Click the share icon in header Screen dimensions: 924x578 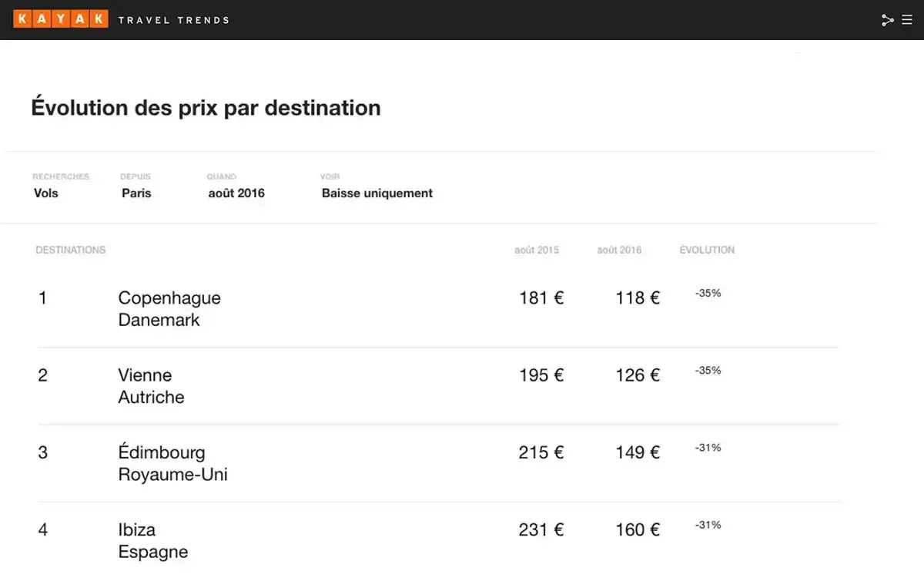click(x=887, y=20)
